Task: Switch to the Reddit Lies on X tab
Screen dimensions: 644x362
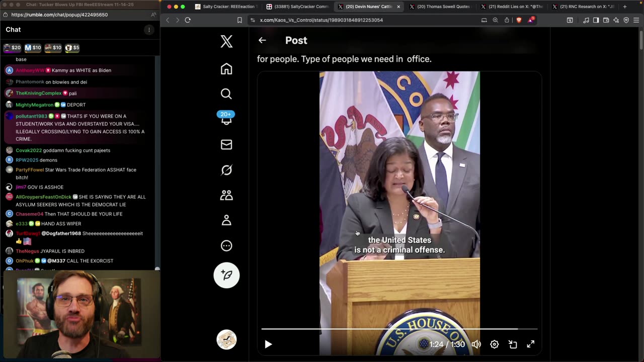Action: click(512, 7)
